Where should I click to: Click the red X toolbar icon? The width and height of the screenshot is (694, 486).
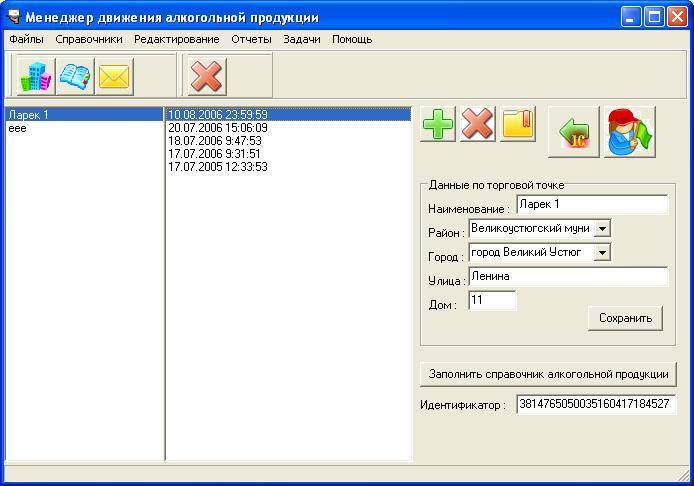[207, 76]
